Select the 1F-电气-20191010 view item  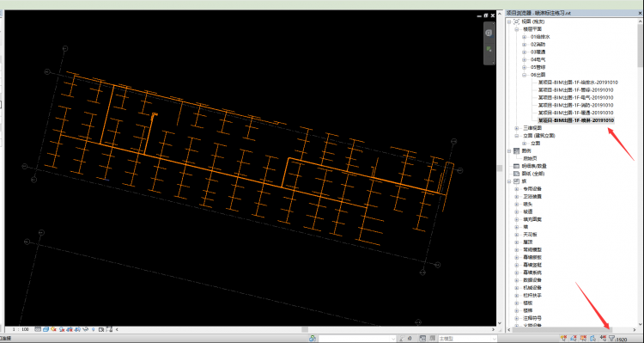(x=575, y=98)
